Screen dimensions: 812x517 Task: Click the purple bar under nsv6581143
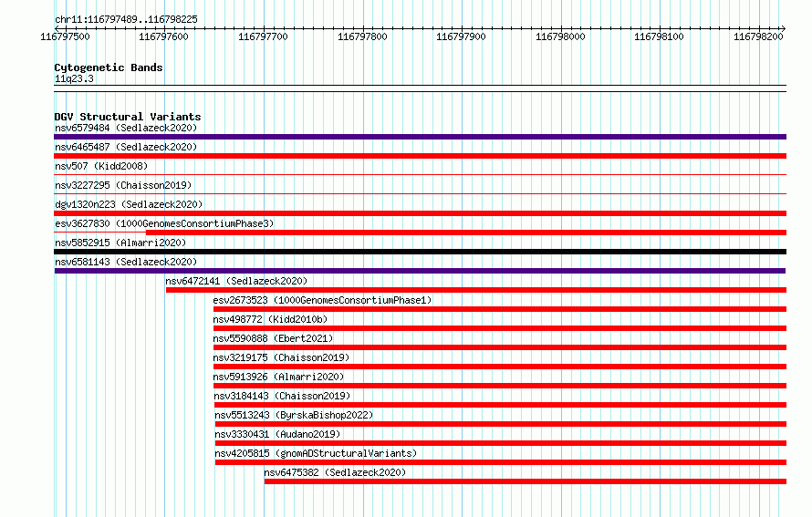pos(420,271)
